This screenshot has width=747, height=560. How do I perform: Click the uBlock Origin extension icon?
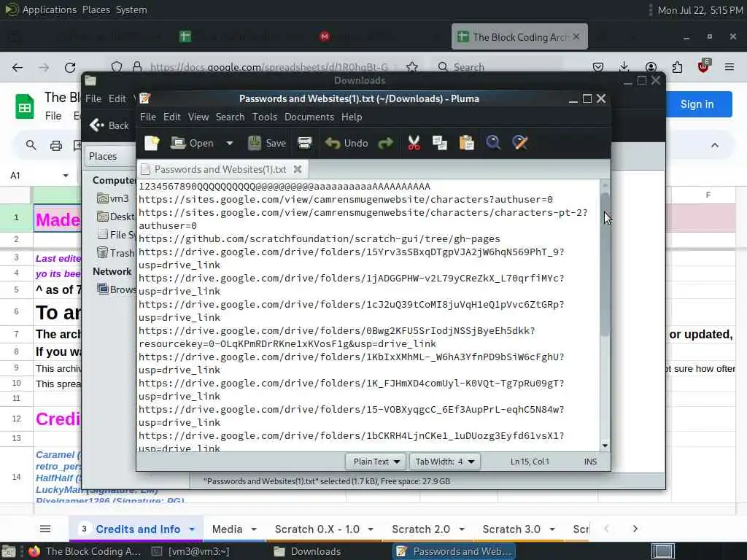(704, 66)
